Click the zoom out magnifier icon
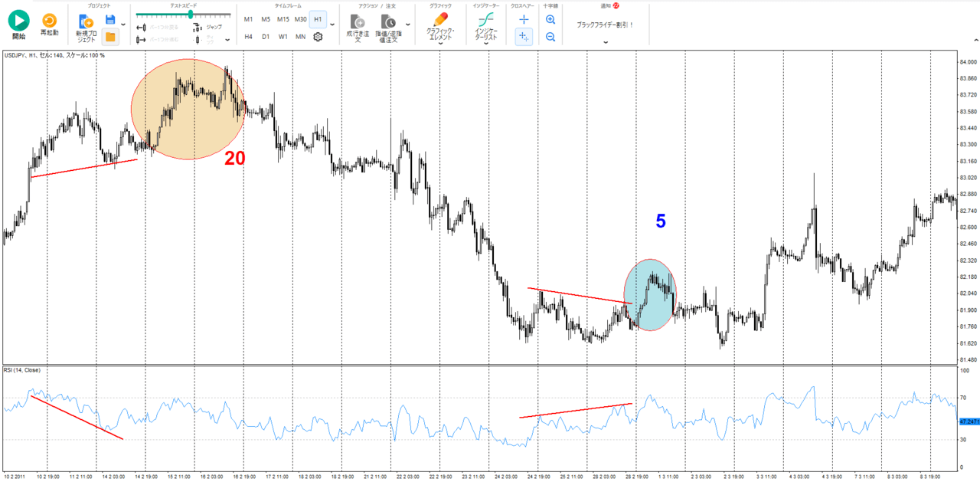980x482 pixels. click(550, 36)
